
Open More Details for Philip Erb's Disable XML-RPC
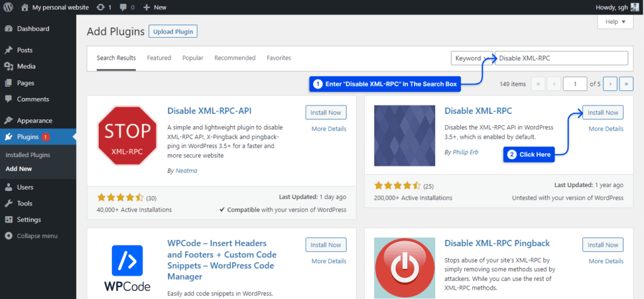606,129
